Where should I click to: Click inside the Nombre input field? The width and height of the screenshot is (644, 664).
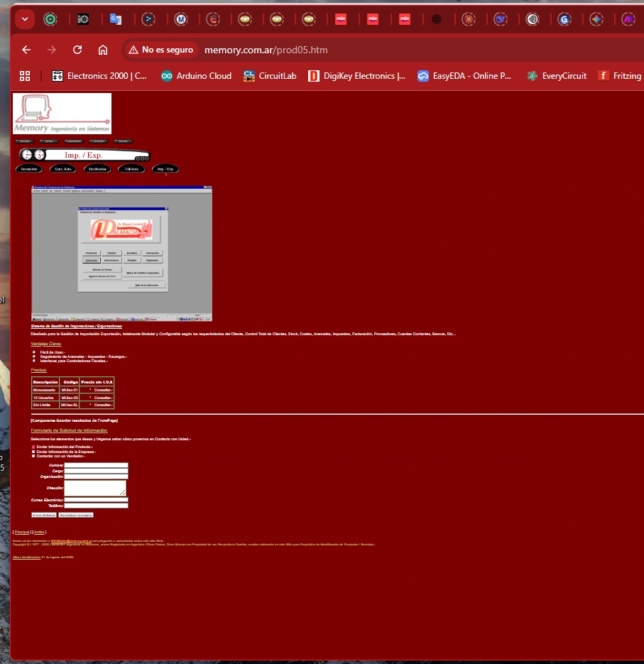[x=96, y=465]
